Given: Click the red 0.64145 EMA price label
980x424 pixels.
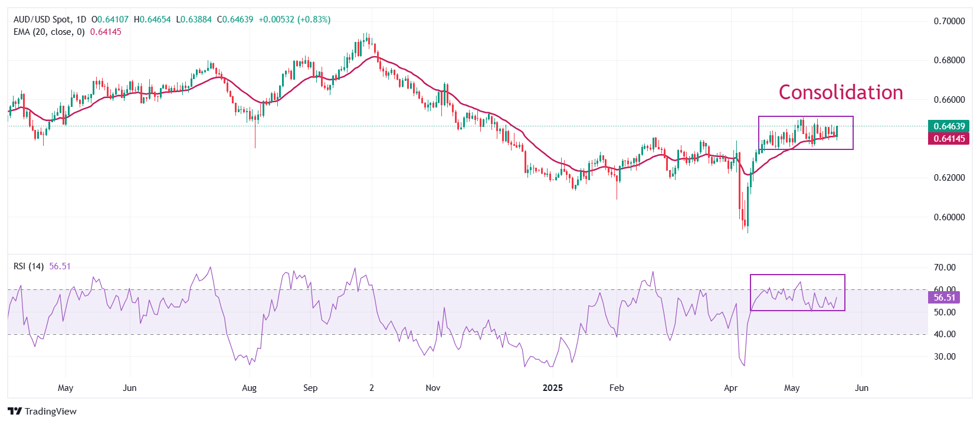Looking at the screenshot, I should [x=949, y=138].
